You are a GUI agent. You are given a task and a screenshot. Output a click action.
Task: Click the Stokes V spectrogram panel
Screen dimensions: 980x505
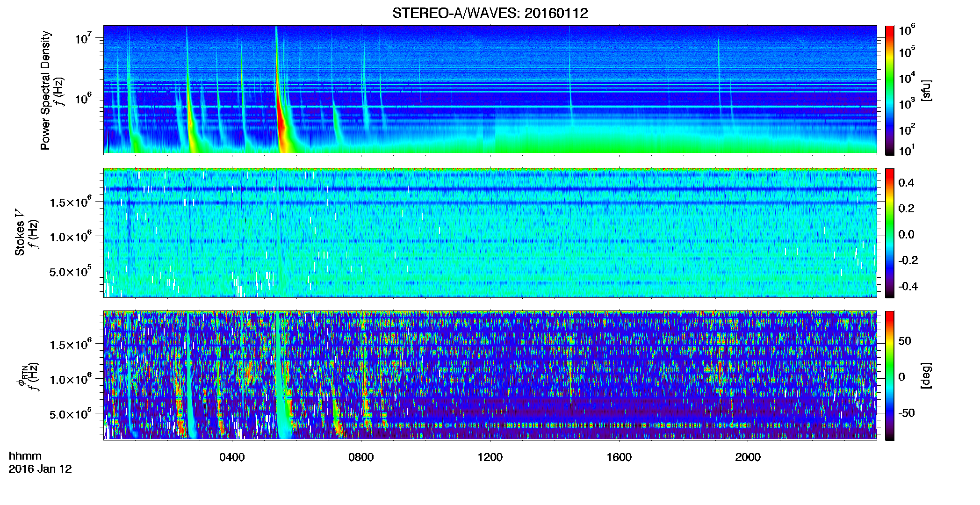pyautogui.click(x=490, y=232)
